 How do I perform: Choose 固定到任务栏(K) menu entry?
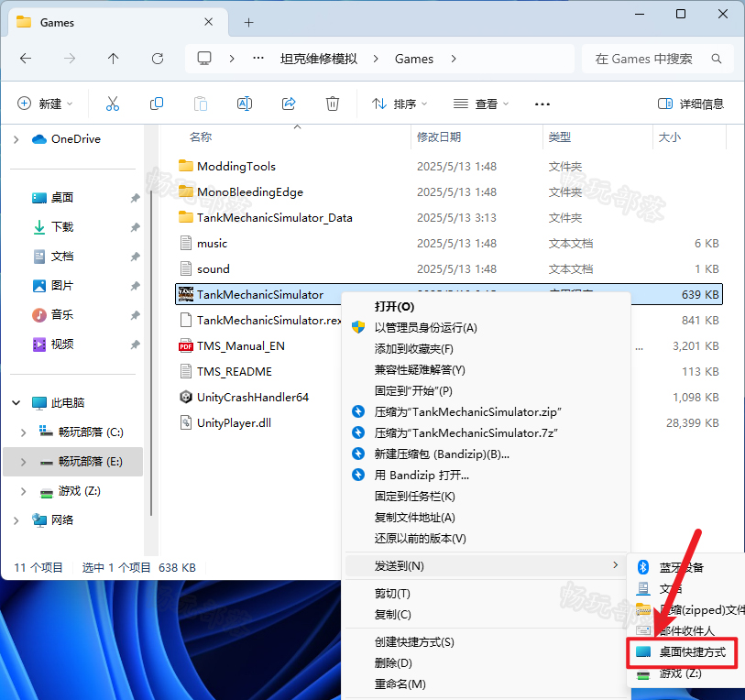[486, 496]
